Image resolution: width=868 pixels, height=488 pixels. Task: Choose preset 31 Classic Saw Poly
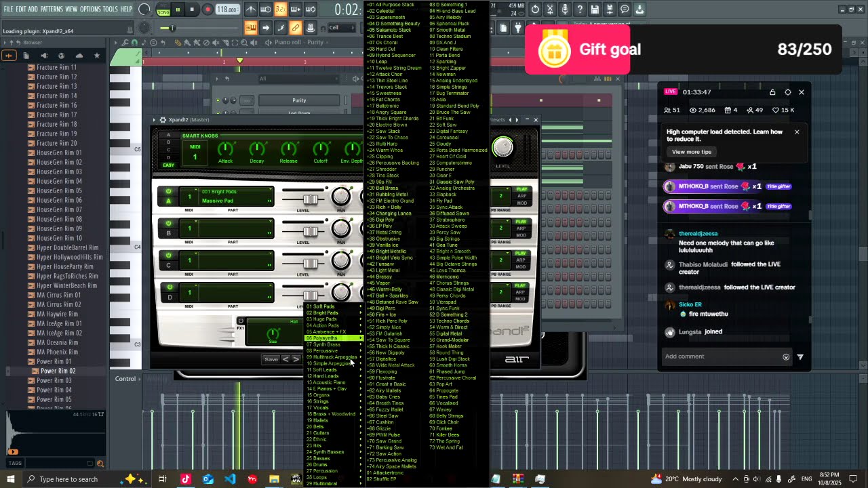(452, 182)
